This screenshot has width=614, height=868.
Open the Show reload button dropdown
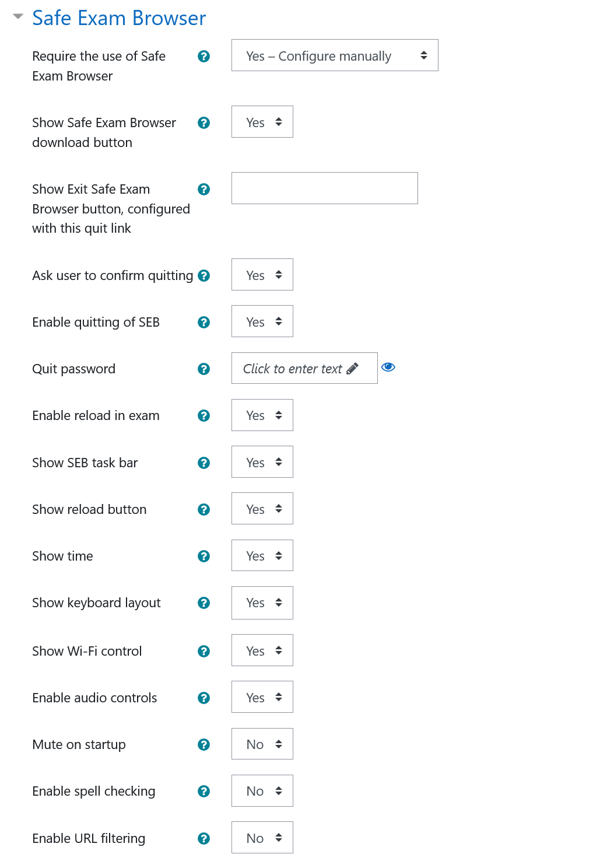[x=262, y=509]
